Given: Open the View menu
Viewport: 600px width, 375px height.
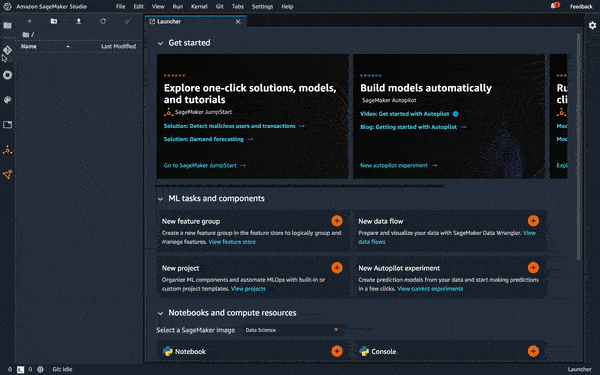Looking at the screenshot, I should coord(158,7).
